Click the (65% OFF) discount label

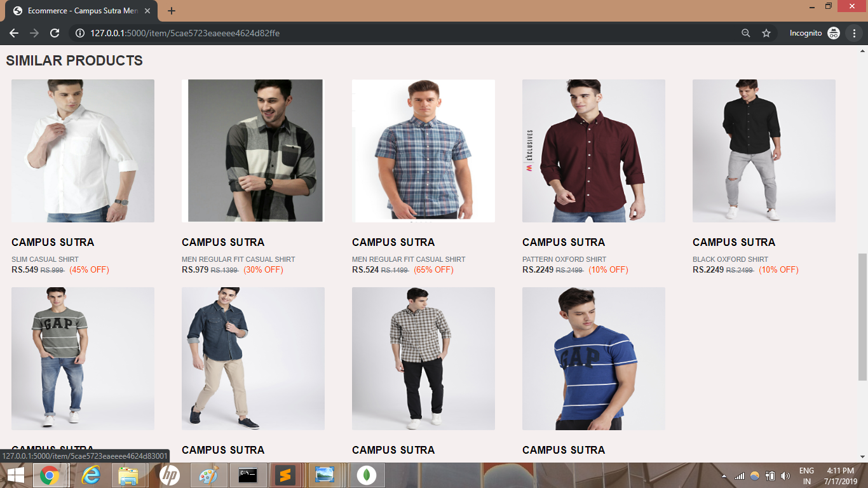click(x=433, y=269)
